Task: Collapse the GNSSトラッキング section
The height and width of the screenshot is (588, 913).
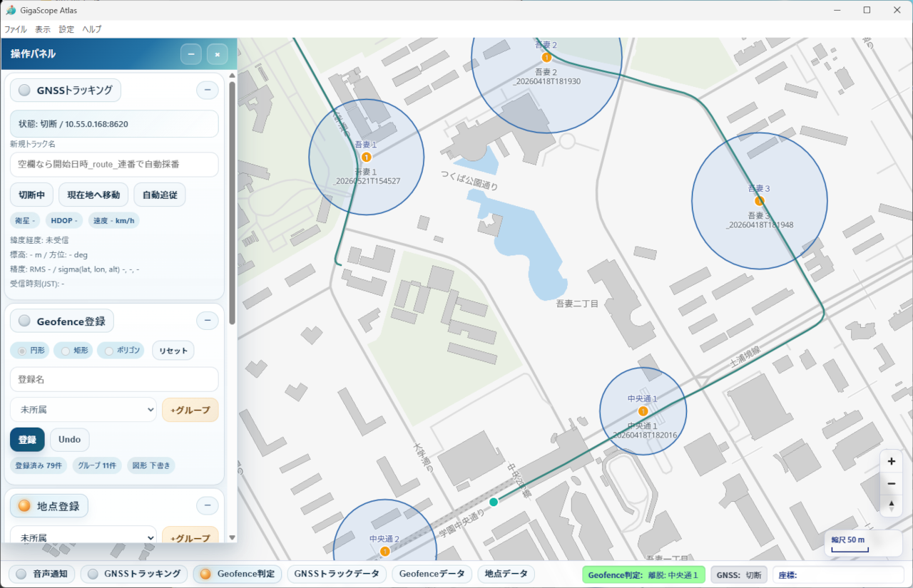Action: (x=207, y=90)
